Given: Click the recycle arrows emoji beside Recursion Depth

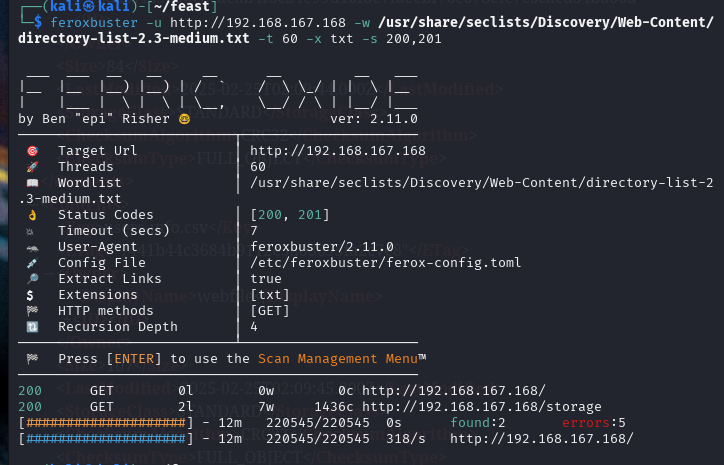Looking at the screenshot, I should 32,327.
